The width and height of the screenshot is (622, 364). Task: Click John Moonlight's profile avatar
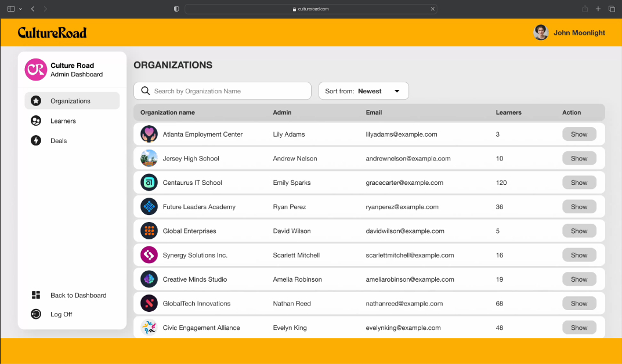[x=541, y=32]
